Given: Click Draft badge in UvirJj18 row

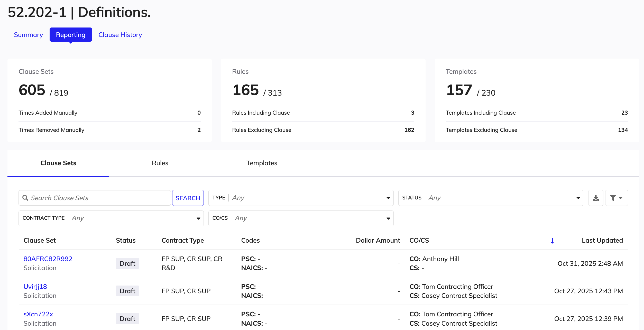Looking at the screenshot, I should click(127, 291).
